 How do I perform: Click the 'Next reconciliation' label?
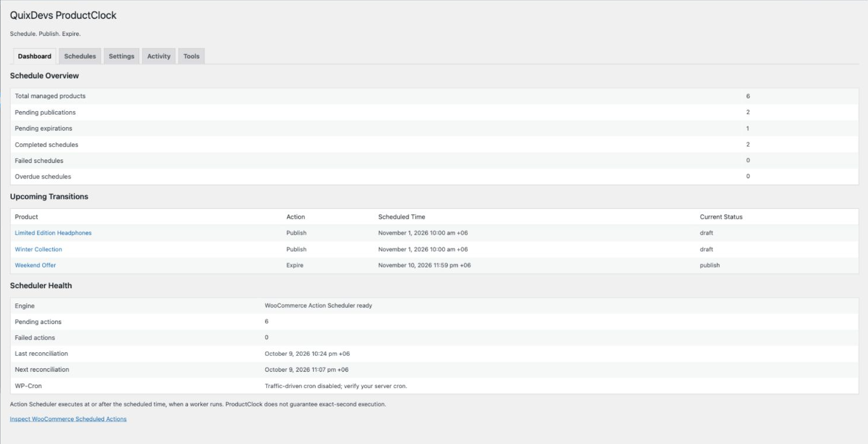(42, 369)
